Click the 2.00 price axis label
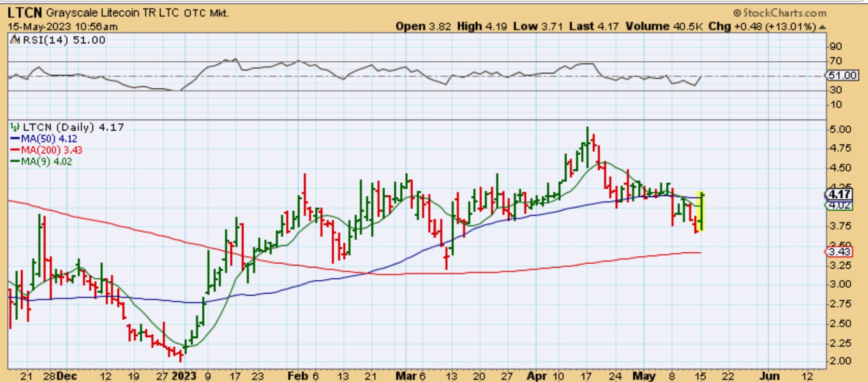Screen dimensions: 868x382 [840, 361]
